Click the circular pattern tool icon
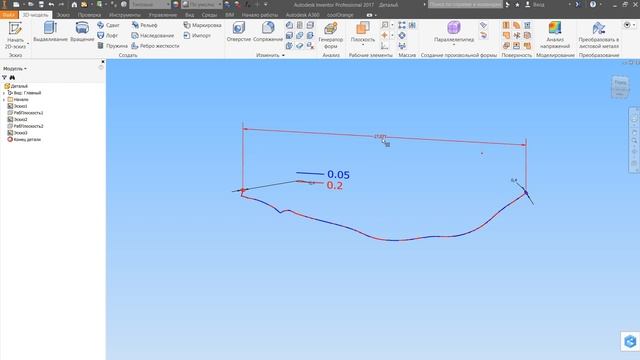 [402, 36]
